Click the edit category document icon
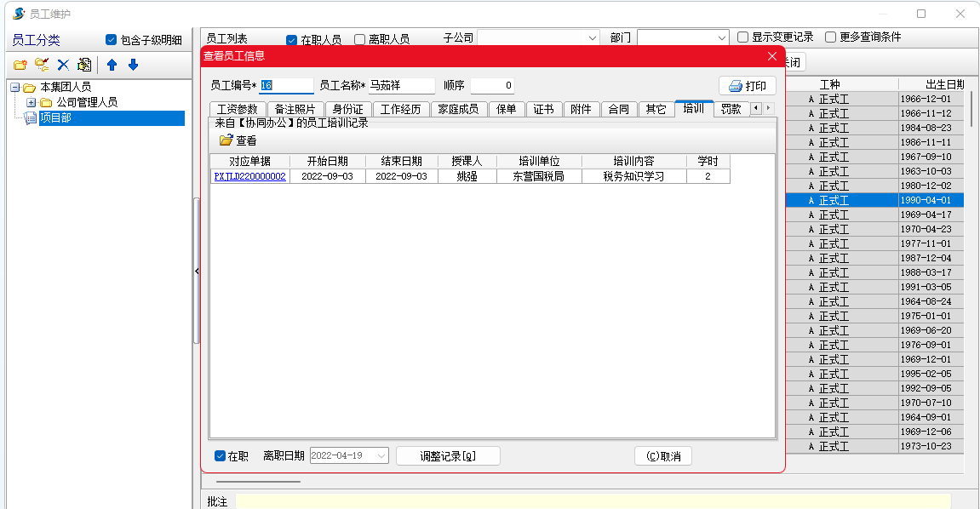The height and width of the screenshot is (509, 980). tap(84, 65)
